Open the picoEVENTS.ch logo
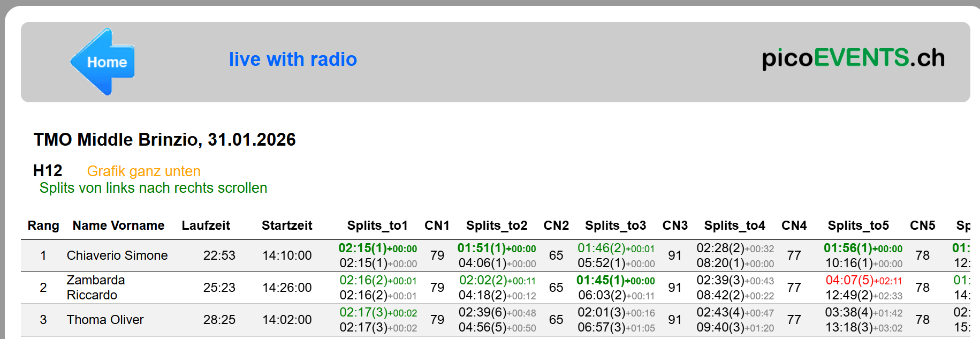 (853, 58)
